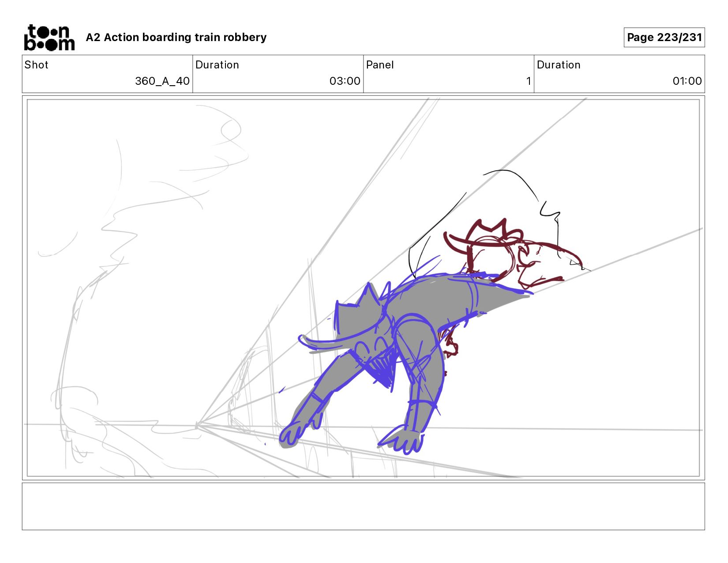Click panel duration value '01:00'
Viewport: 728px width, 563px height.
pos(687,81)
